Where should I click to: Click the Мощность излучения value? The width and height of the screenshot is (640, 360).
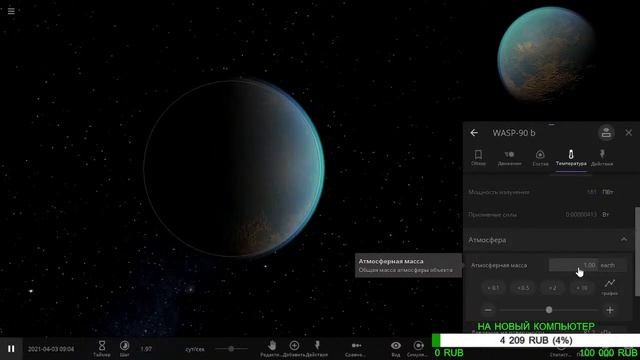pyautogui.click(x=592, y=192)
